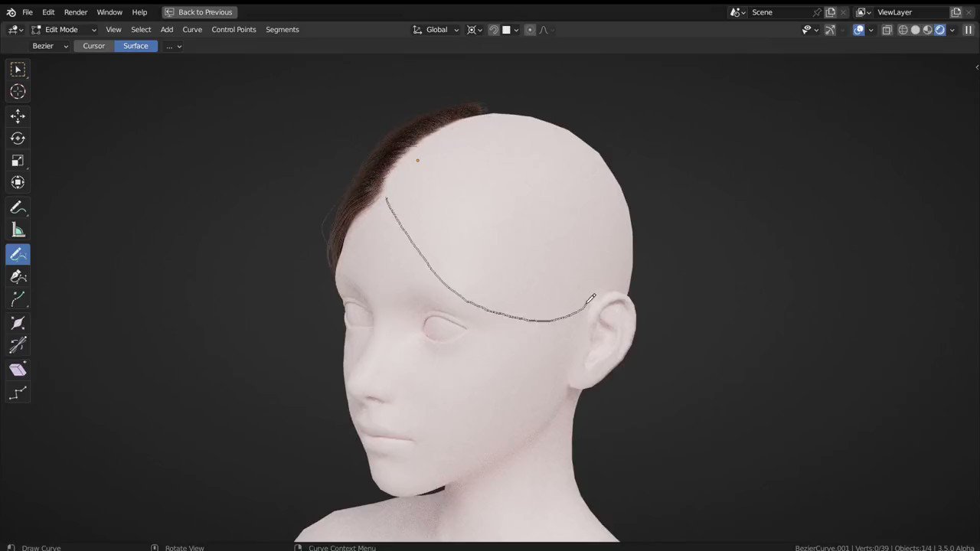Select the Measure tool

(x=18, y=230)
